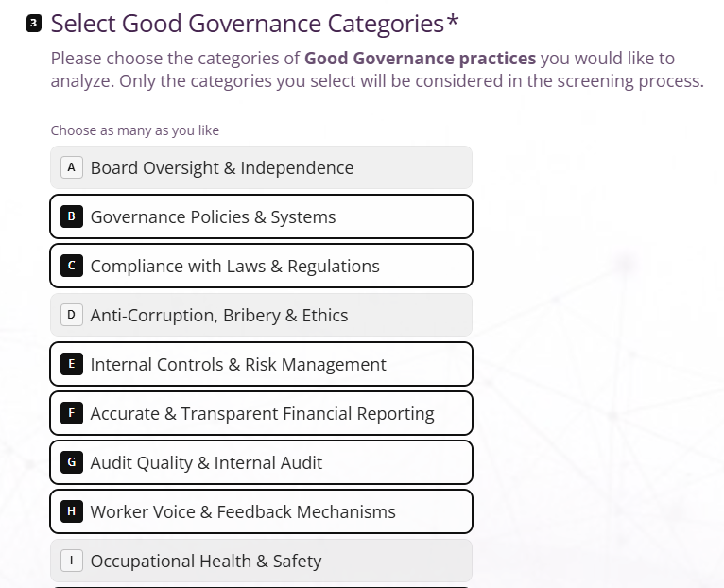Unselect Worker Voice & Feedback Mechanisms
Viewport: 724px width, 588px height.
[262, 511]
